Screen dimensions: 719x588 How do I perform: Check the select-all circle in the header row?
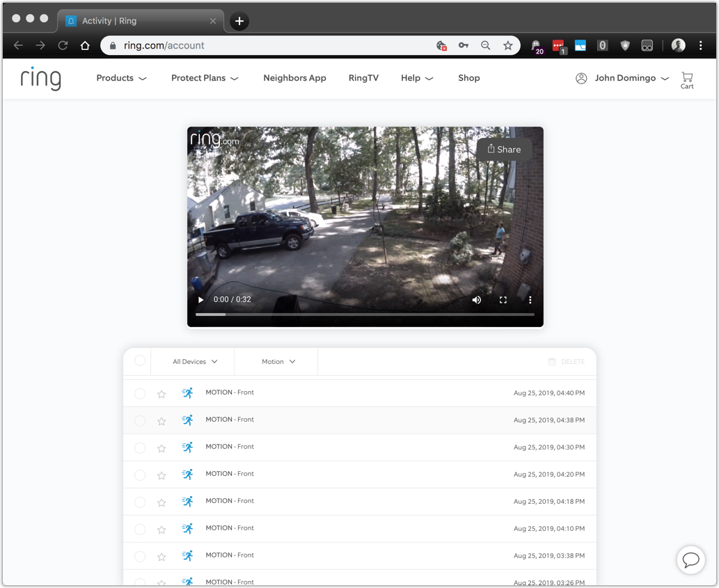[x=139, y=360]
